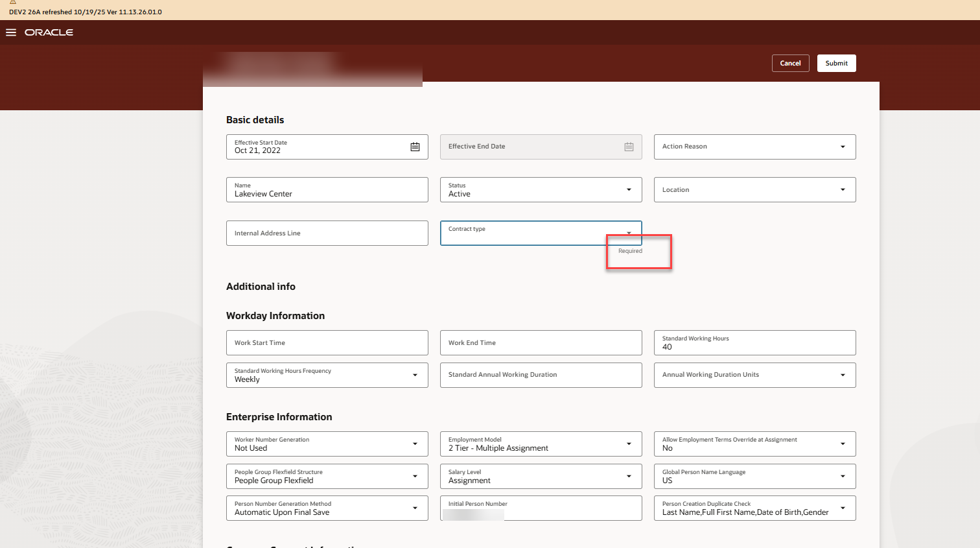Expand the Action Reason dropdown
980x548 pixels.
[x=843, y=147]
